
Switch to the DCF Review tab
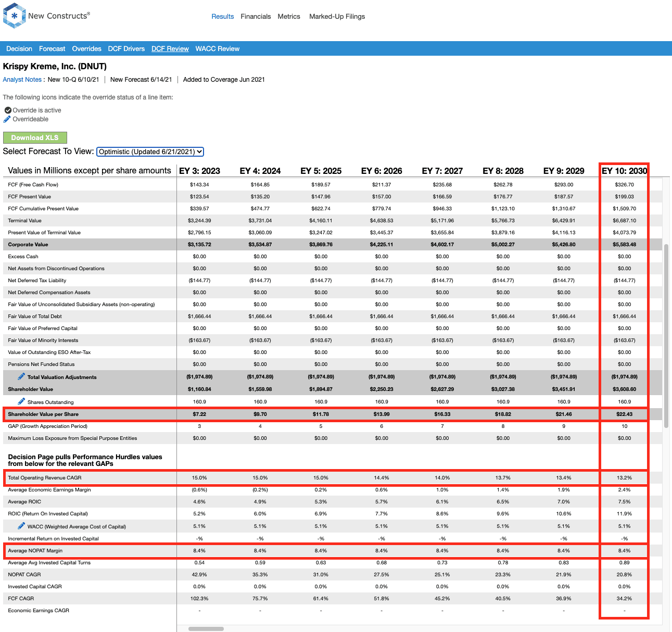click(x=170, y=49)
